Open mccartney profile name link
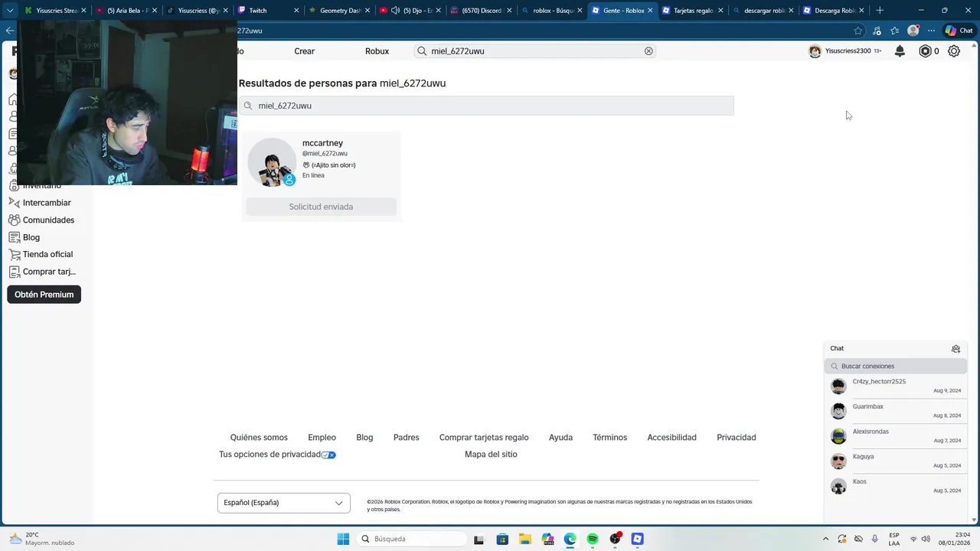The image size is (980, 551). (322, 143)
